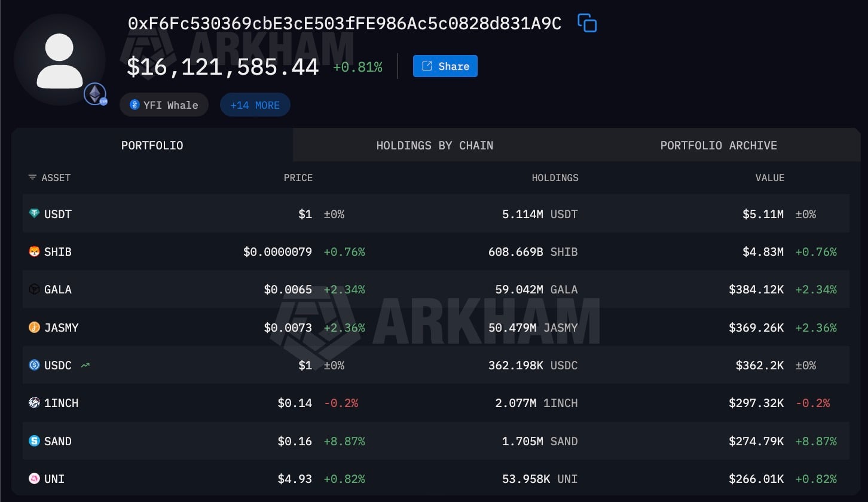Click the SHIB token icon
Viewport: 868px width, 502px height.
(x=35, y=252)
